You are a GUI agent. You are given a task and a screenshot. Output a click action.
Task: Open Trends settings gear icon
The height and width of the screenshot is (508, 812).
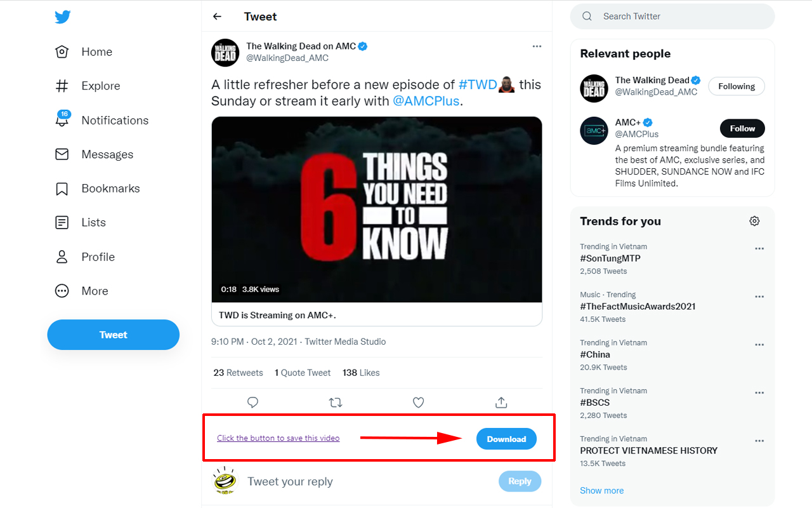coord(754,221)
